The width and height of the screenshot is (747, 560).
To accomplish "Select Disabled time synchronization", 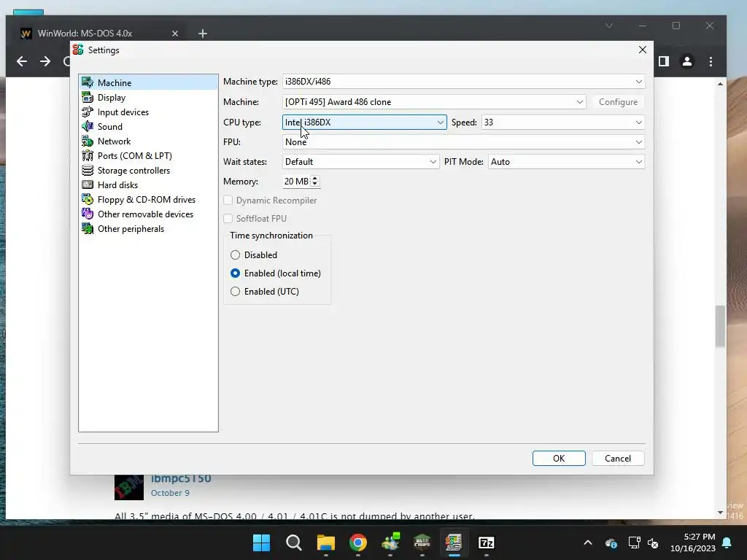I will click(x=235, y=254).
